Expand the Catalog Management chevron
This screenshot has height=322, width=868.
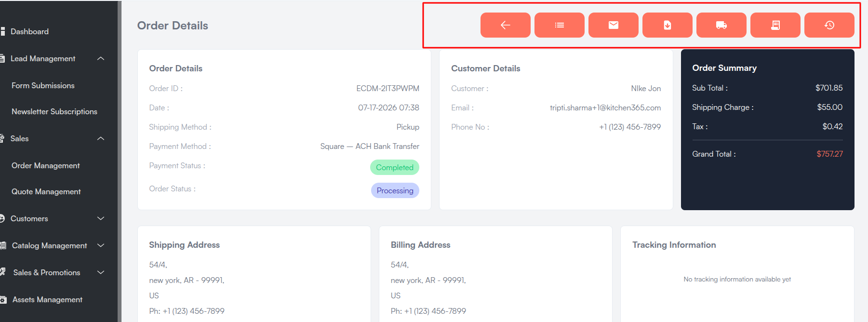point(101,245)
